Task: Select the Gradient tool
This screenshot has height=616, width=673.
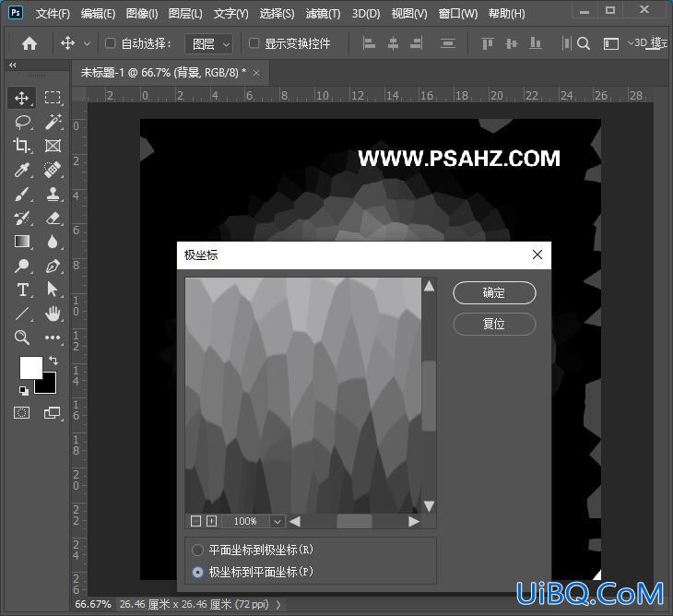Action: (21, 242)
